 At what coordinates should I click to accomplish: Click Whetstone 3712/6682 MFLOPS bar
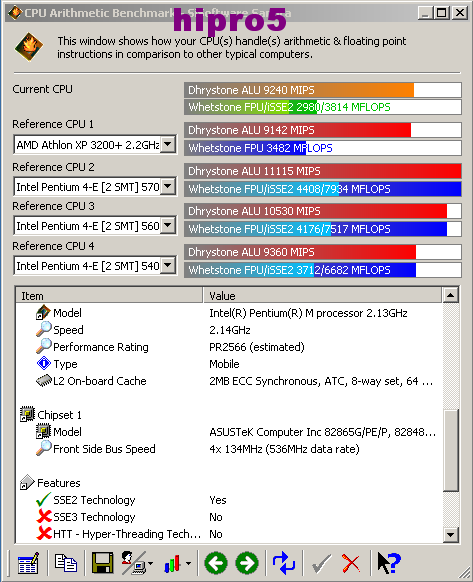pyautogui.click(x=323, y=270)
